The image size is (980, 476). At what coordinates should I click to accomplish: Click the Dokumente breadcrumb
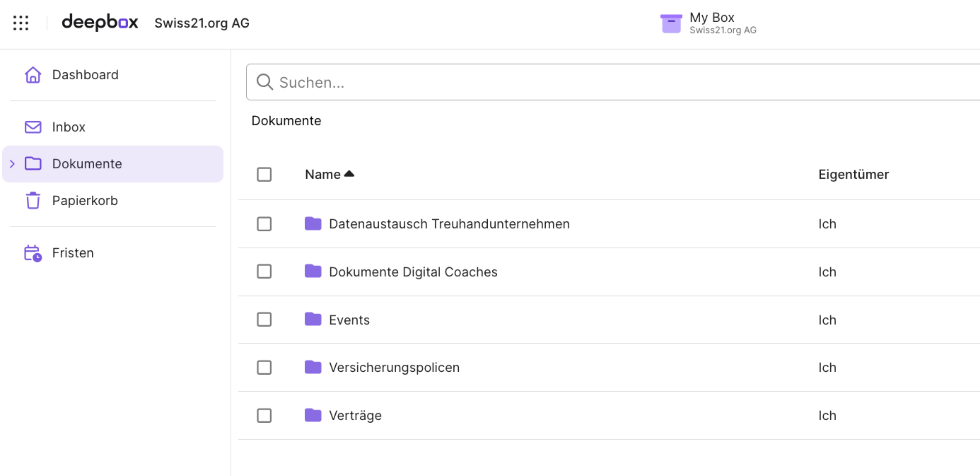(x=286, y=121)
